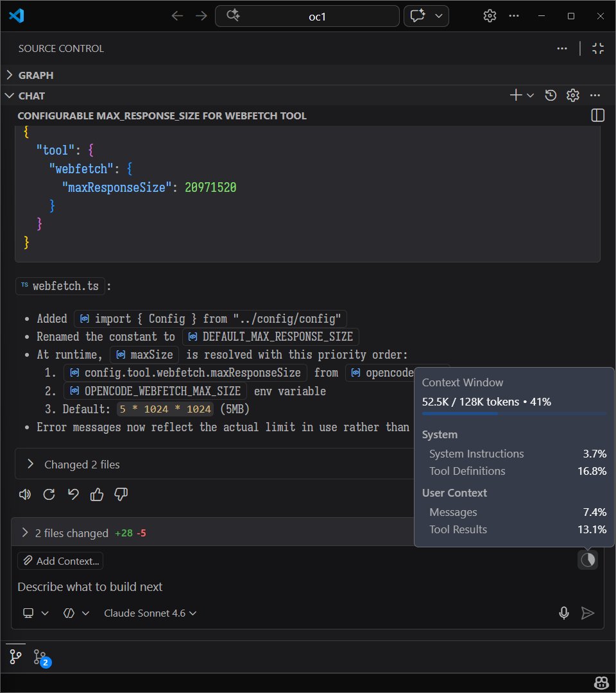
Task: Open the chat panel settings gear
Action: click(573, 96)
